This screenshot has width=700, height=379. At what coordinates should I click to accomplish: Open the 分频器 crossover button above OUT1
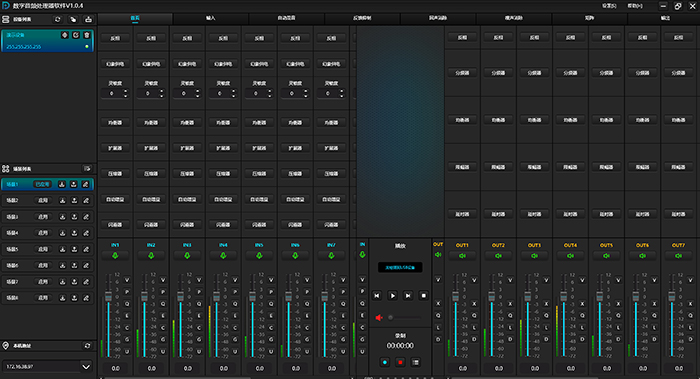462,73
